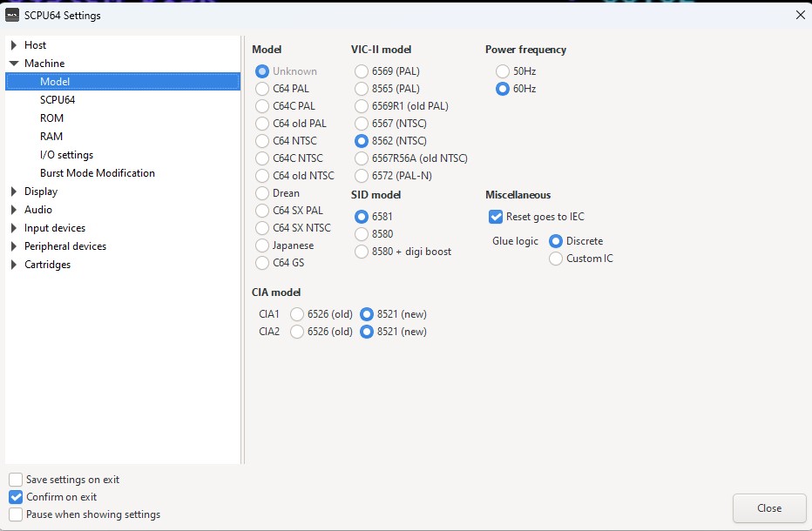
Task: Open Burst Mode Modification settings
Action: tap(98, 173)
